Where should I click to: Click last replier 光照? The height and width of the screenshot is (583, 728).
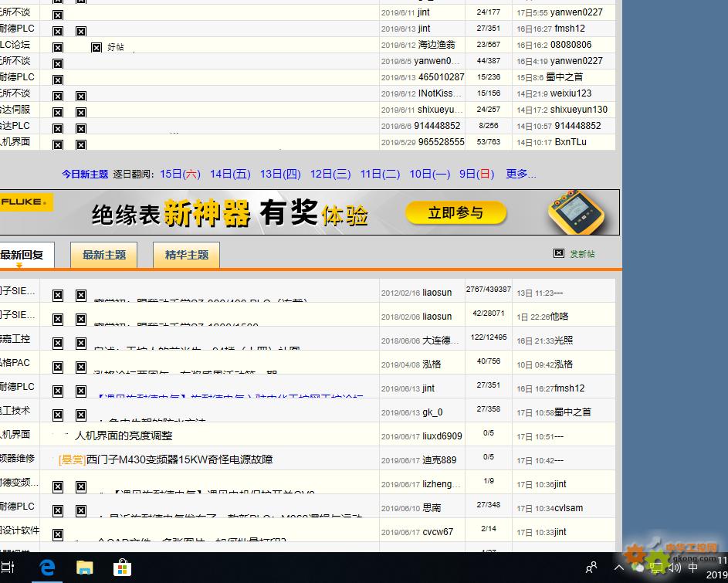[x=564, y=341]
